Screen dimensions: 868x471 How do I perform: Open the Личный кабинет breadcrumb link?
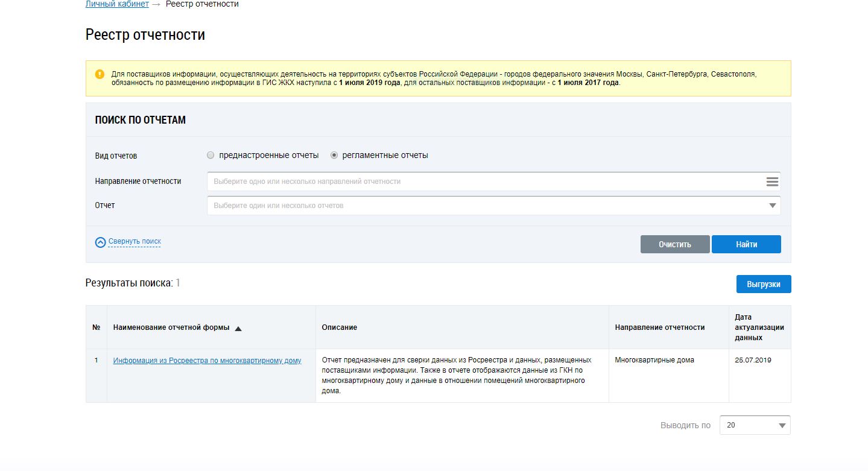(117, 4)
